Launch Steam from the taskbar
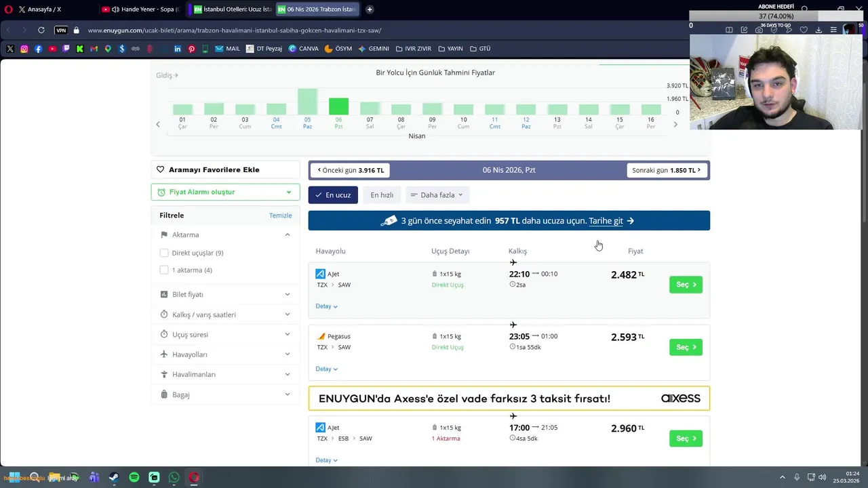Viewport: 868px width, 488px height. click(x=114, y=477)
